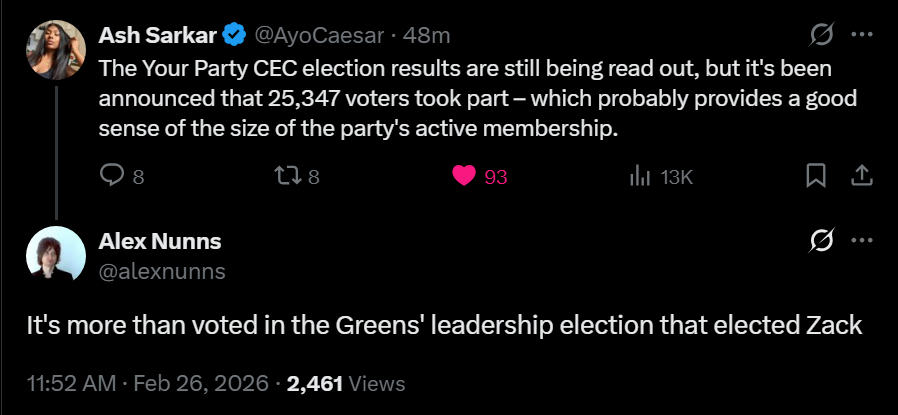Open Alex Nunns' profile picture
The height and width of the screenshot is (415, 898).
55,255
